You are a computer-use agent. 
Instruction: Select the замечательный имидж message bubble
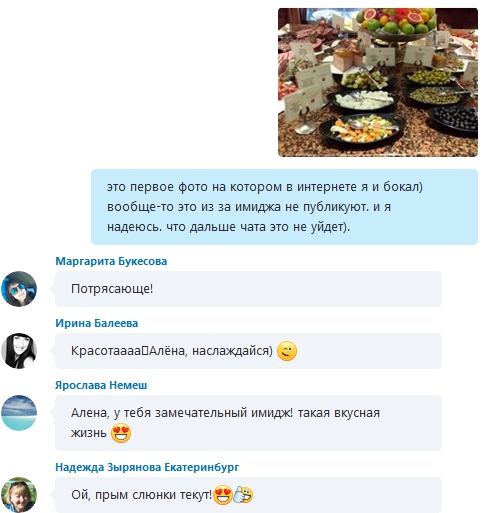pyautogui.click(x=248, y=423)
